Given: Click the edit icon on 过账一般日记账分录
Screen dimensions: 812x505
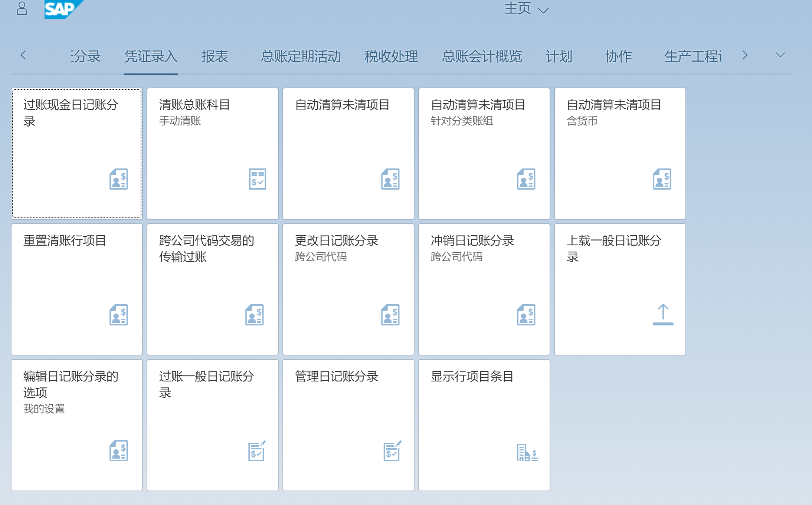Looking at the screenshot, I should coord(257,452).
